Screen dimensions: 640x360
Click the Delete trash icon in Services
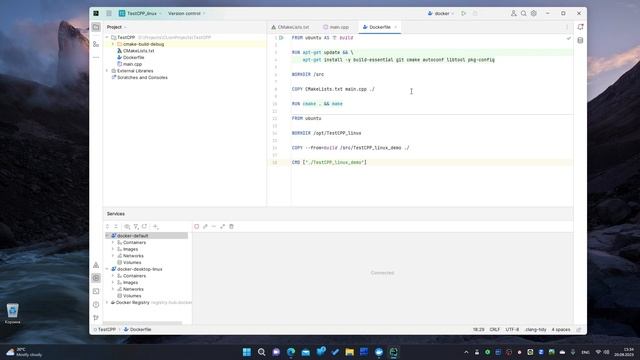click(x=231, y=227)
